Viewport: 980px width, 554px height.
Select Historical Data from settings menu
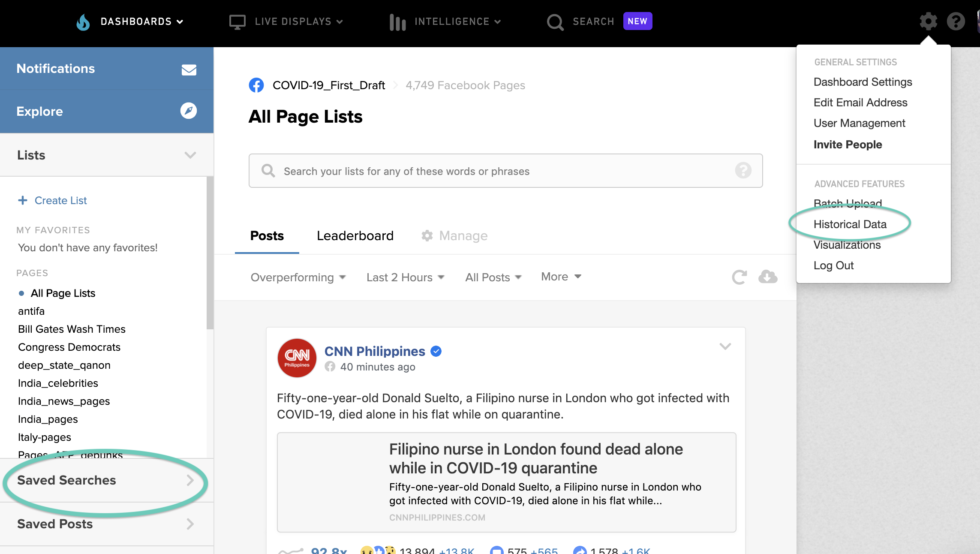(x=850, y=224)
